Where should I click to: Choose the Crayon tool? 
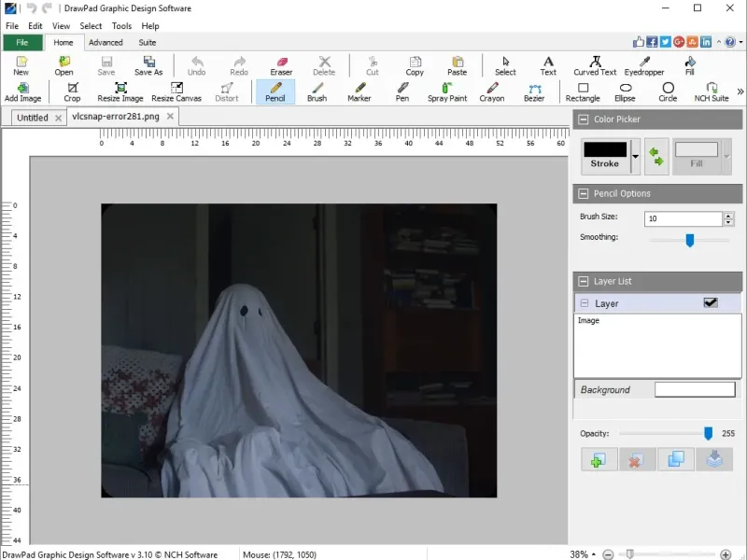coord(492,91)
